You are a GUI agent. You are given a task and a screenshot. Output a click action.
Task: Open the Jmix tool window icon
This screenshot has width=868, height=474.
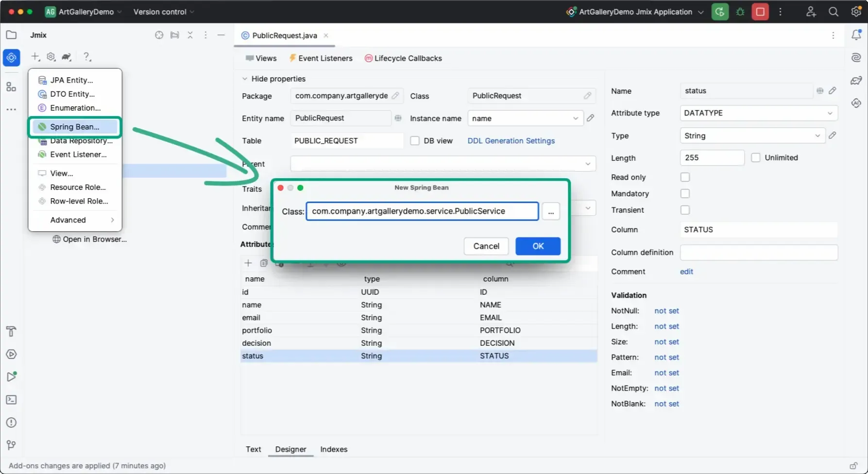click(11, 58)
